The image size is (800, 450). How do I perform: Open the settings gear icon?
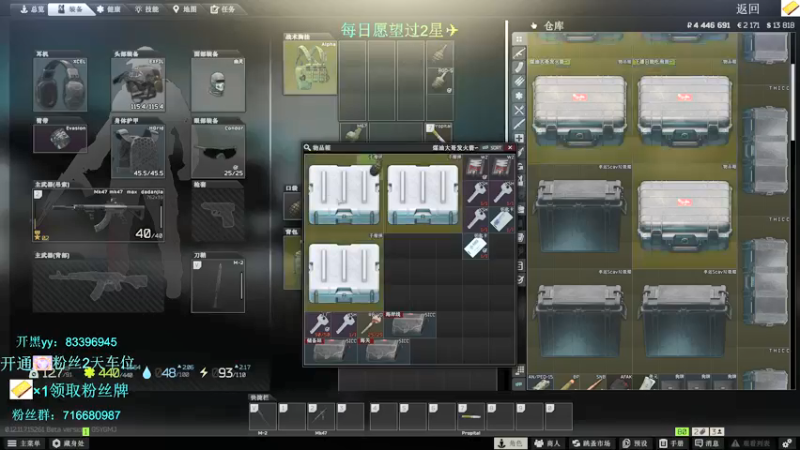coord(787,443)
